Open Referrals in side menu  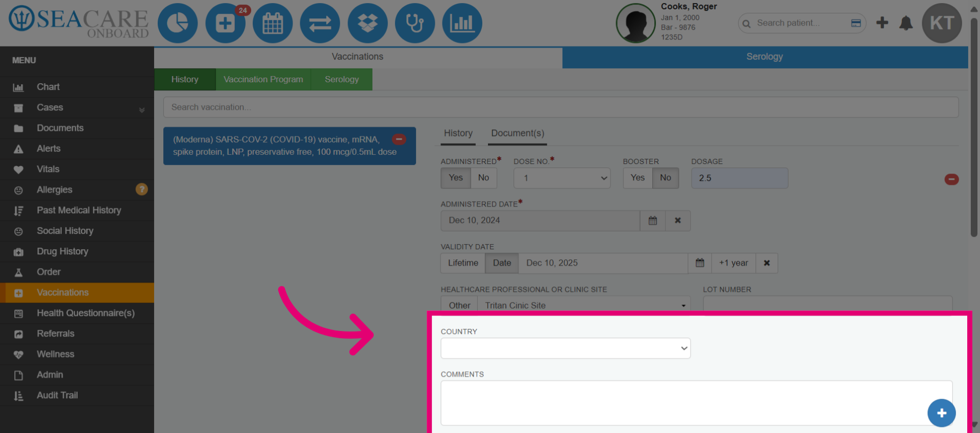(x=77, y=333)
